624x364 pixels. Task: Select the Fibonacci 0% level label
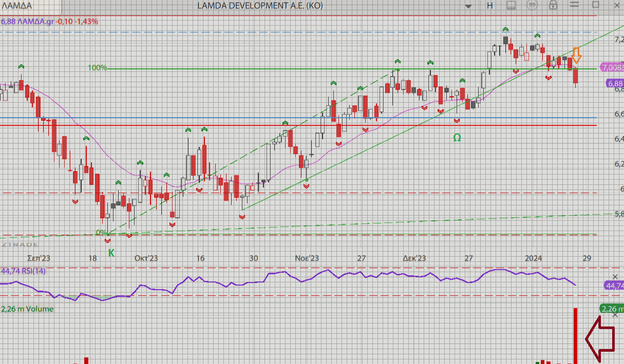tap(102, 233)
